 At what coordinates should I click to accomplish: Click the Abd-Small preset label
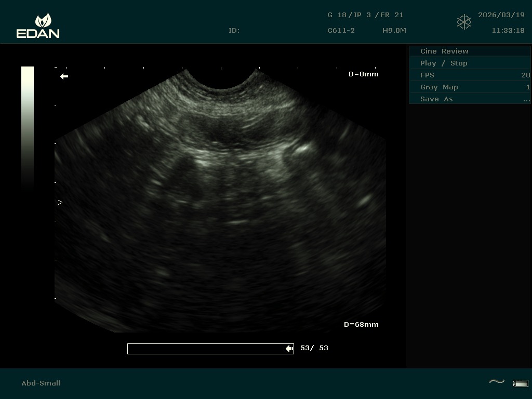[x=41, y=383]
